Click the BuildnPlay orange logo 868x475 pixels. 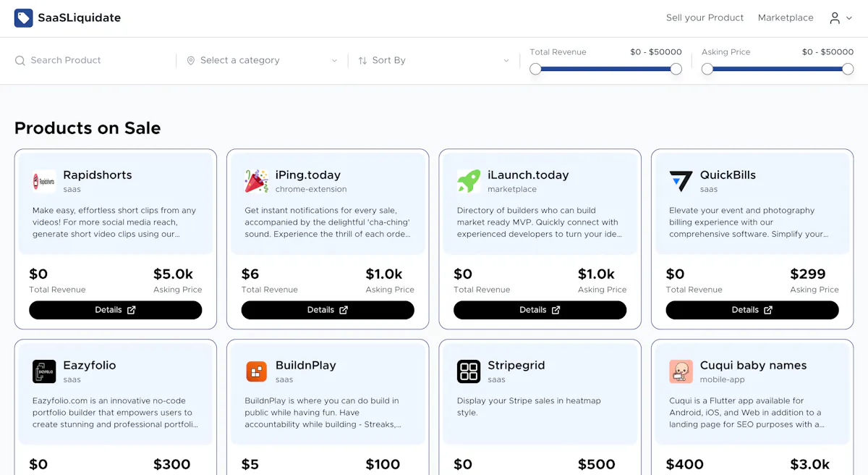pyautogui.click(x=256, y=371)
